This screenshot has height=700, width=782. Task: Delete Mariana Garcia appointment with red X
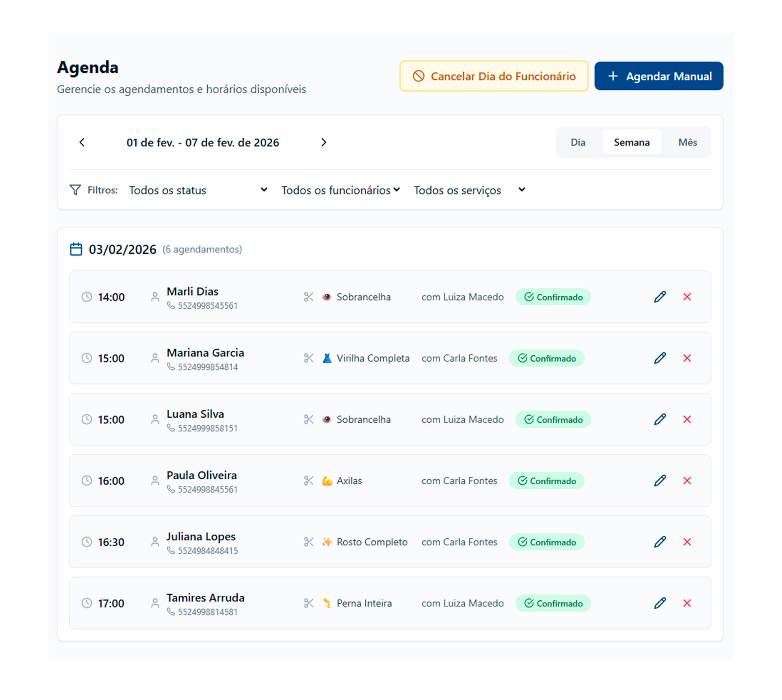click(687, 358)
